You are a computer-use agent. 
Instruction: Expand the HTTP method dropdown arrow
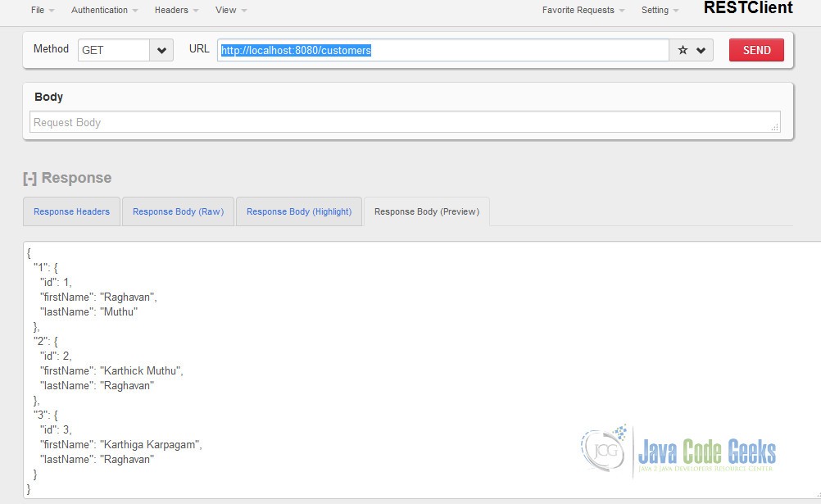pos(161,50)
